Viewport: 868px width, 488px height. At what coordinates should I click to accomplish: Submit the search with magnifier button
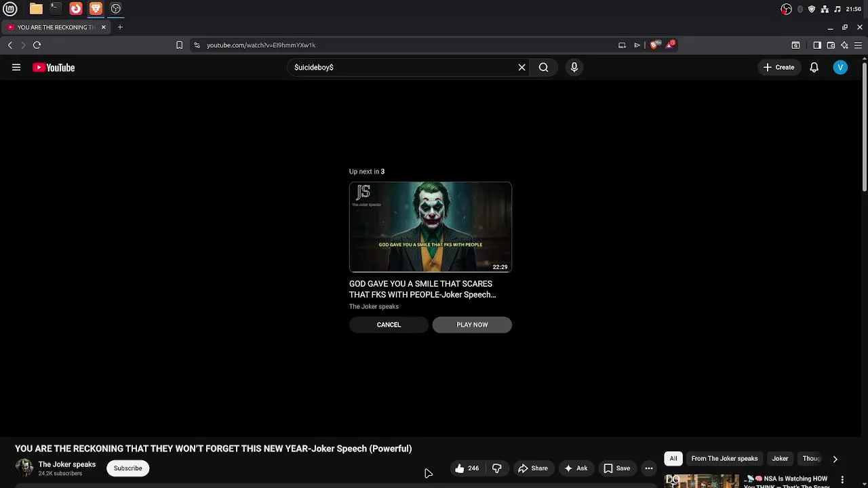click(x=543, y=67)
